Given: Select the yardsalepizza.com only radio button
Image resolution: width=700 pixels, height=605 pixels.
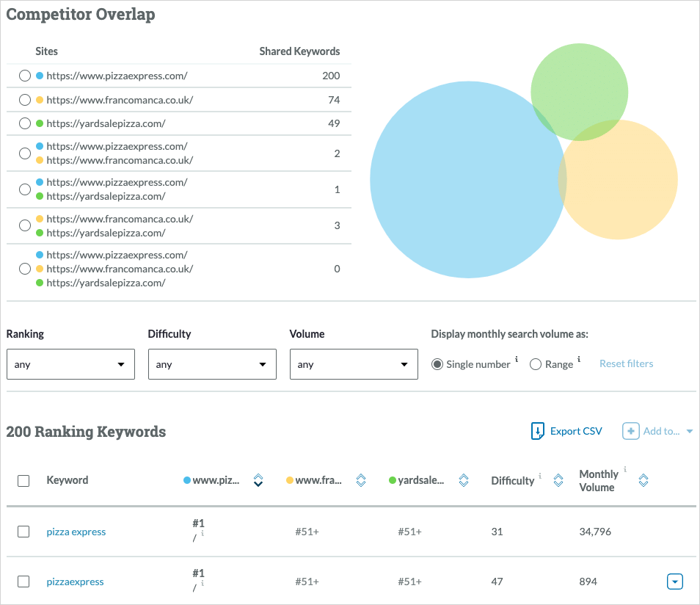Looking at the screenshot, I should pos(25,123).
